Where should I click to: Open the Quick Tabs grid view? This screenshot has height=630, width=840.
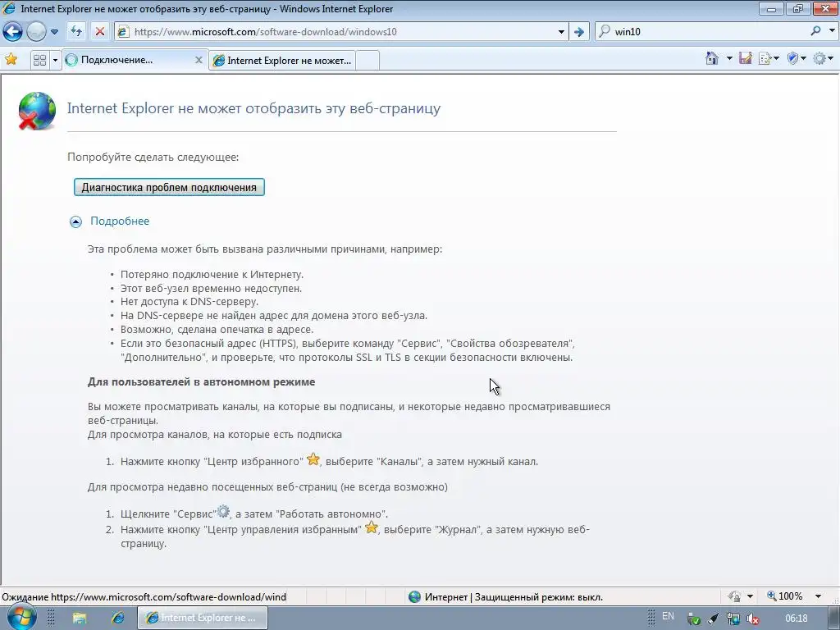tap(39, 60)
